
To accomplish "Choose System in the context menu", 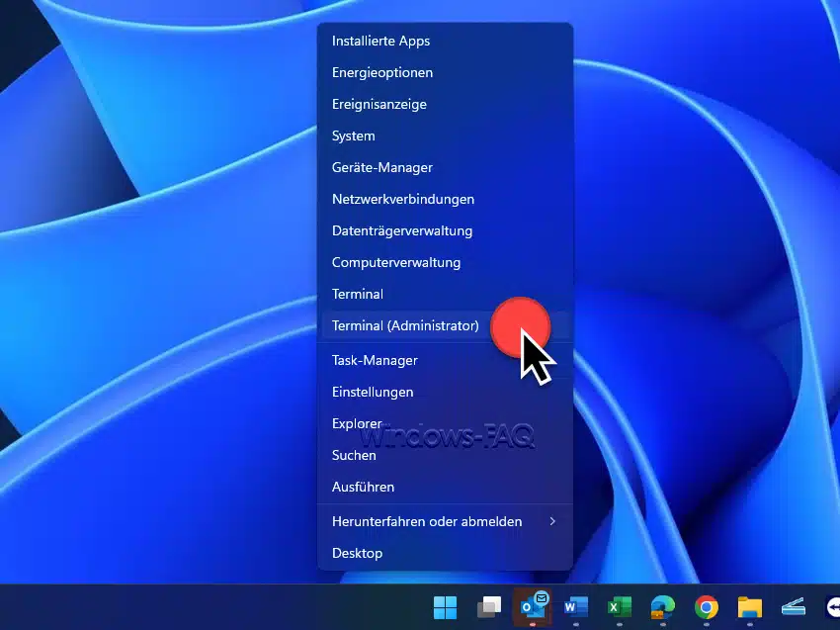I will pyautogui.click(x=445, y=135).
